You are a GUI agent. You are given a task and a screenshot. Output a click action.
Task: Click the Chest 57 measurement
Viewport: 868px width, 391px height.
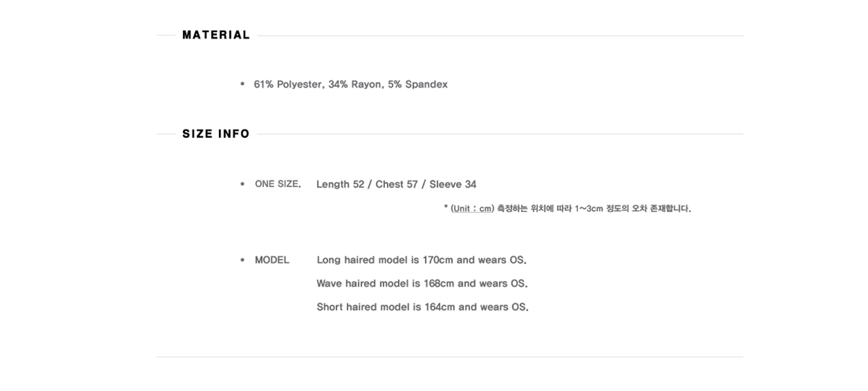397,184
